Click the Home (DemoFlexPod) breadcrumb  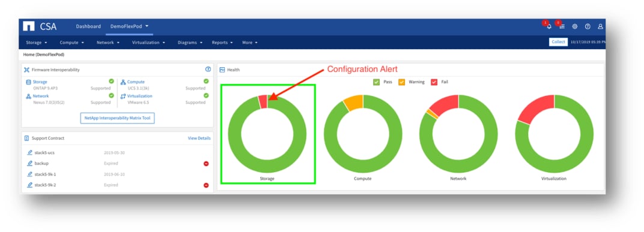coord(43,55)
